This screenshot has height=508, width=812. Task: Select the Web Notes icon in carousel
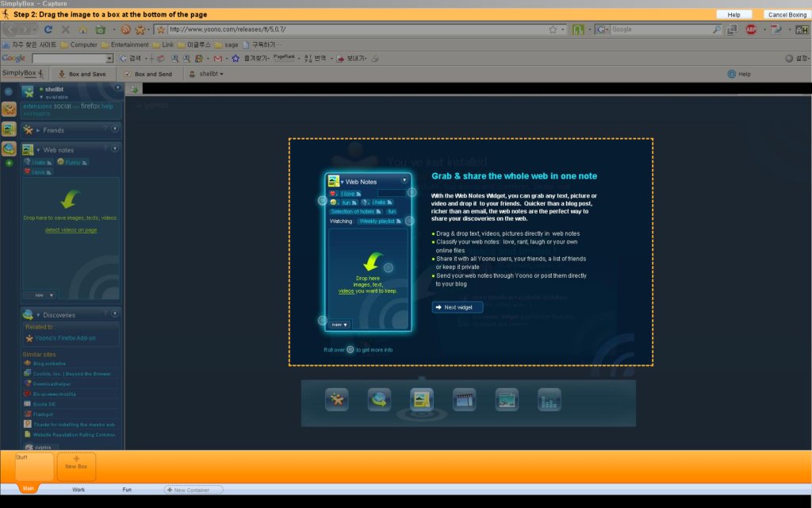422,400
